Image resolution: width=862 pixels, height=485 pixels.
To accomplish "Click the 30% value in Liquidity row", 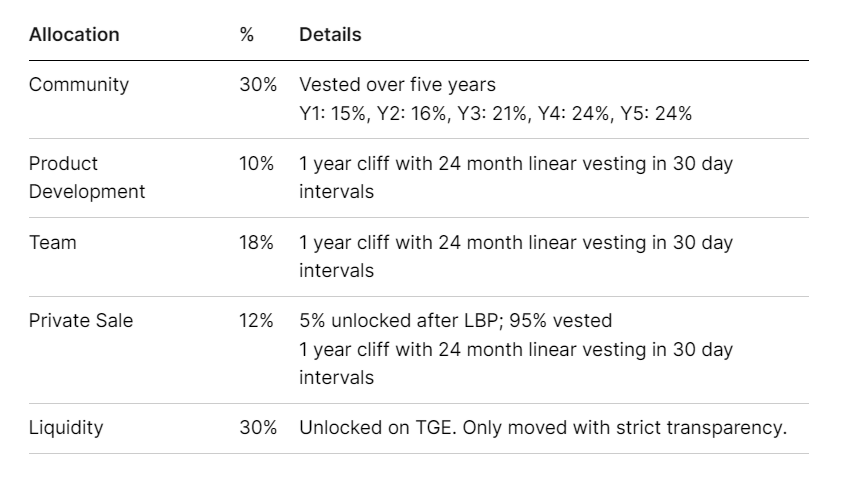I will [257, 428].
